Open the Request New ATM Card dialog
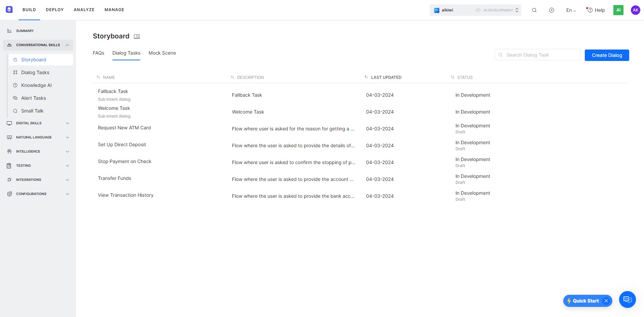This screenshot has height=317, width=644. pyautogui.click(x=124, y=128)
